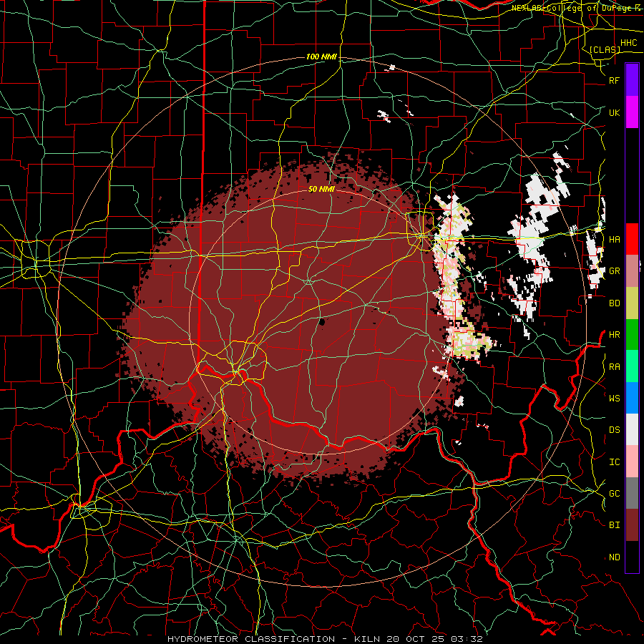644x644 pixels.
Task: Click the 100 NMI range ring label
Action: pyautogui.click(x=321, y=57)
